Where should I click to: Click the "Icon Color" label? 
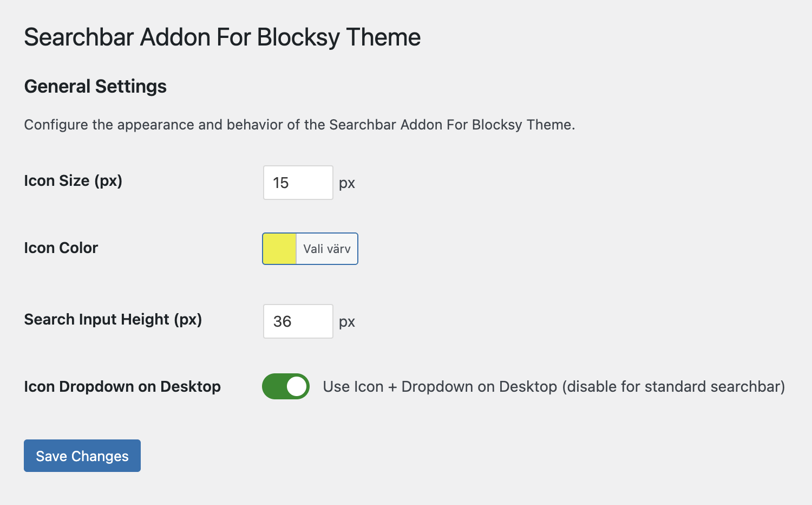(61, 248)
